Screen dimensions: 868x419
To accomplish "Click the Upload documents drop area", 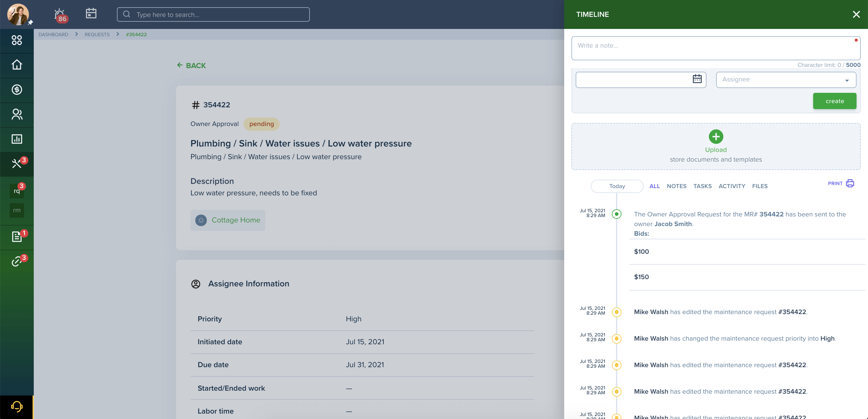I will [716, 146].
